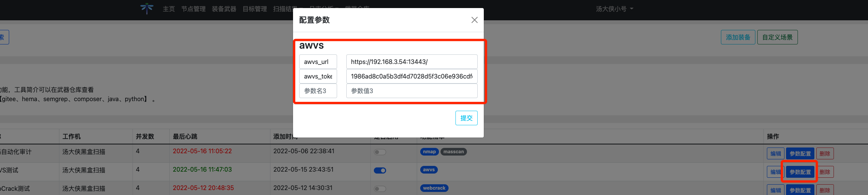The width and height of the screenshot is (868, 195).
Task: Go to 目标管理 in the navbar
Action: point(254,9)
